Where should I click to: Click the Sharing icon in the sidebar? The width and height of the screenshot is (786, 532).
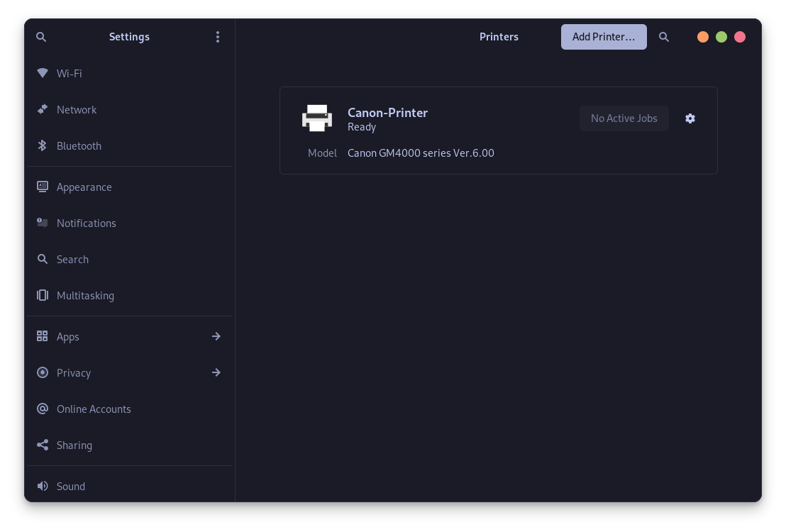(x=42, y=445)
